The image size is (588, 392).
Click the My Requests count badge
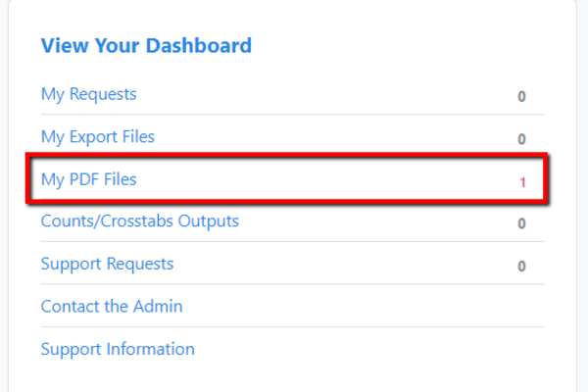coord(521,97)
